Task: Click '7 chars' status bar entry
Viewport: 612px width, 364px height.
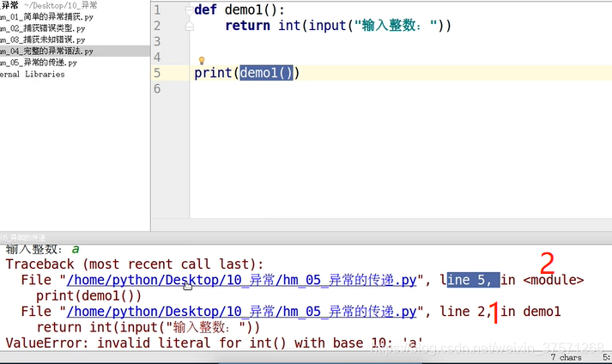Action: (x=566, y=357)
